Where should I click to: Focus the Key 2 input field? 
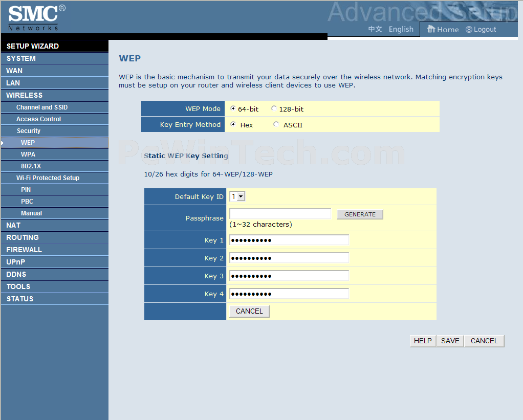click(x=289, y=258)
